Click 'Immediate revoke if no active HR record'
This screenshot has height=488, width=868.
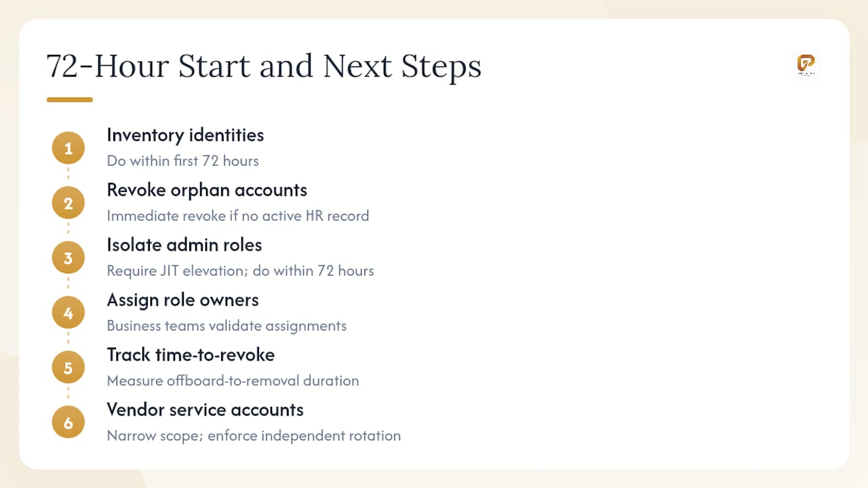(x=238, y=216)
